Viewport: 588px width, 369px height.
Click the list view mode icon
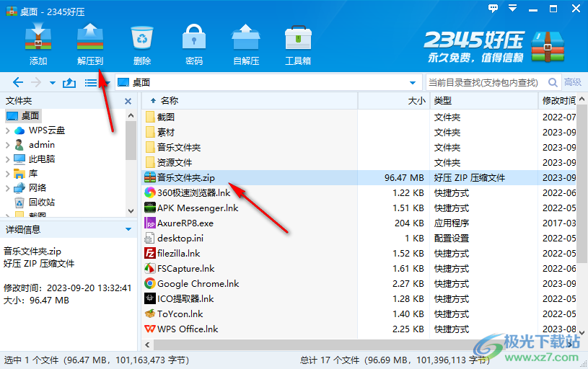coord(91,82)
